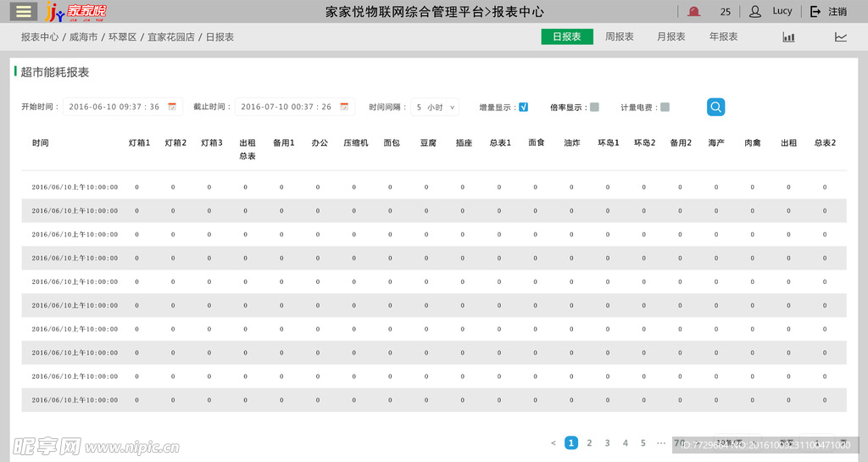Click the 总表1 column header
868x462 pixels.
click(500, 142)
